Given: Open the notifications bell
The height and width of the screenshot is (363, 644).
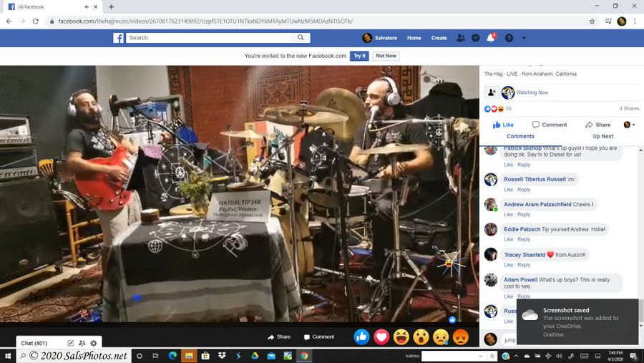Looking at the screenshot, I should click(491, 38).
